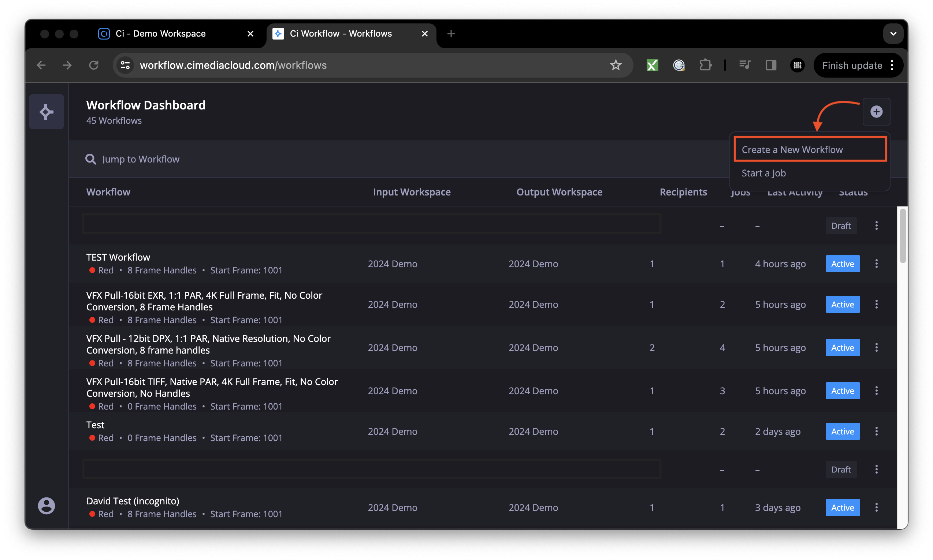The height and width of the screenshot is (560, 933).
Task: Reload the page with the refresh icon
Action: click(94, 65)
